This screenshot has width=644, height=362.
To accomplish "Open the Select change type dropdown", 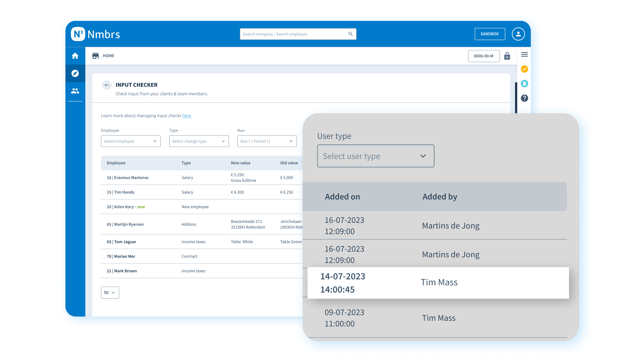I will [x=199, y=141].
